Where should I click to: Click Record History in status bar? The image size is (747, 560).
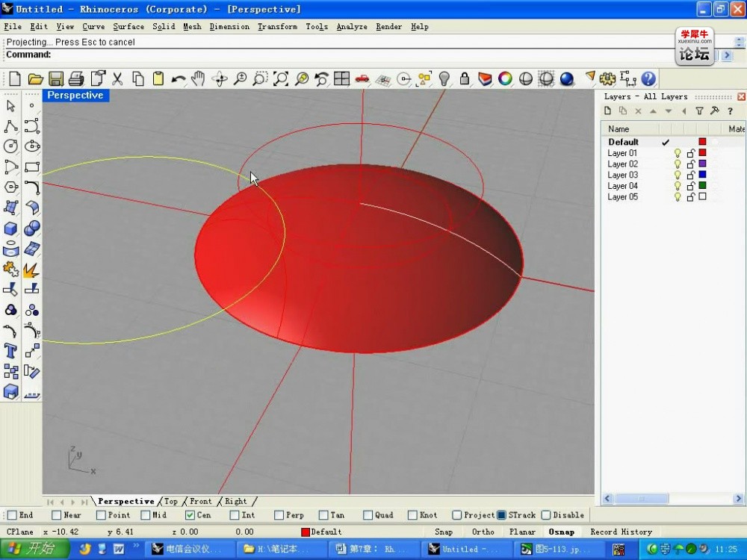[x=622, y=532]
